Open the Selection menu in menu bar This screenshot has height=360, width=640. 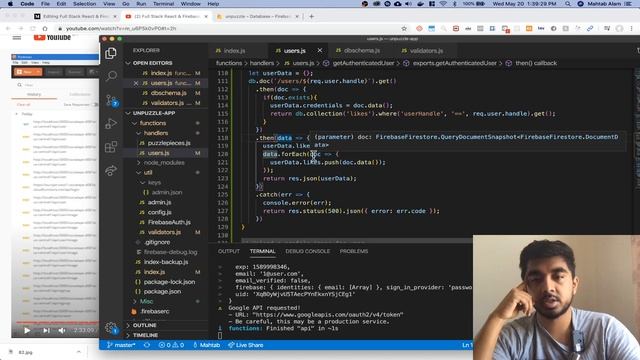pos(84,4)
